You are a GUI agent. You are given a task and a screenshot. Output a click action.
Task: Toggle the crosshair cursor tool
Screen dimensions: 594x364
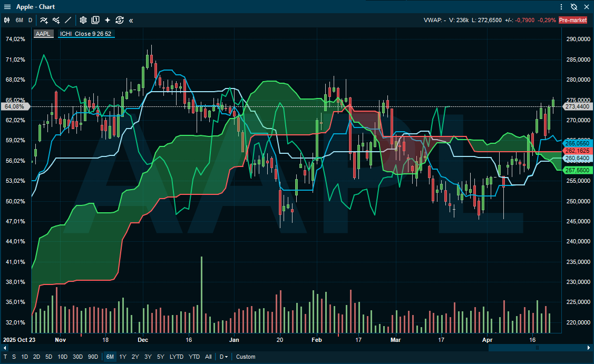(108, 20)
